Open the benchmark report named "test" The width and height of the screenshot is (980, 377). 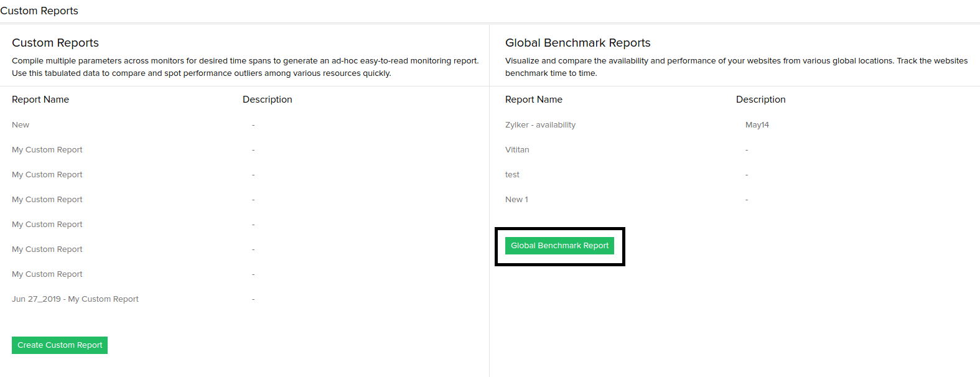tap(512, 175)
